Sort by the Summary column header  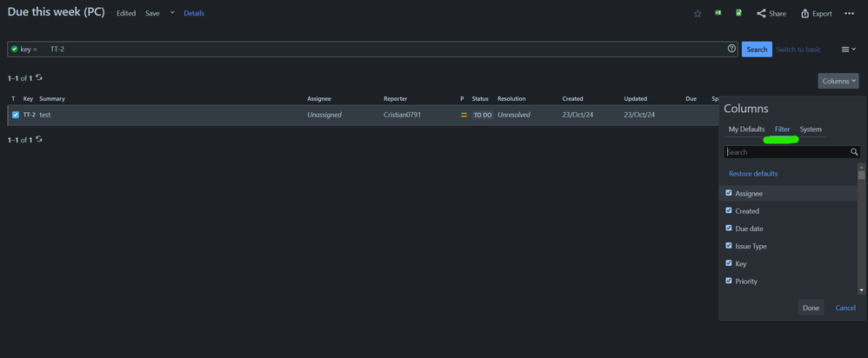[x=52, y=99]
